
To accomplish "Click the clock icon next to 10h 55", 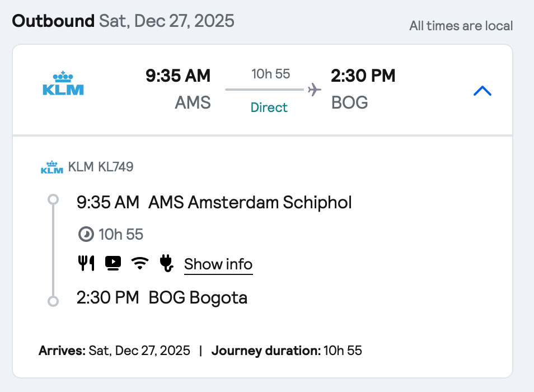I will click(x=86, y=234).
